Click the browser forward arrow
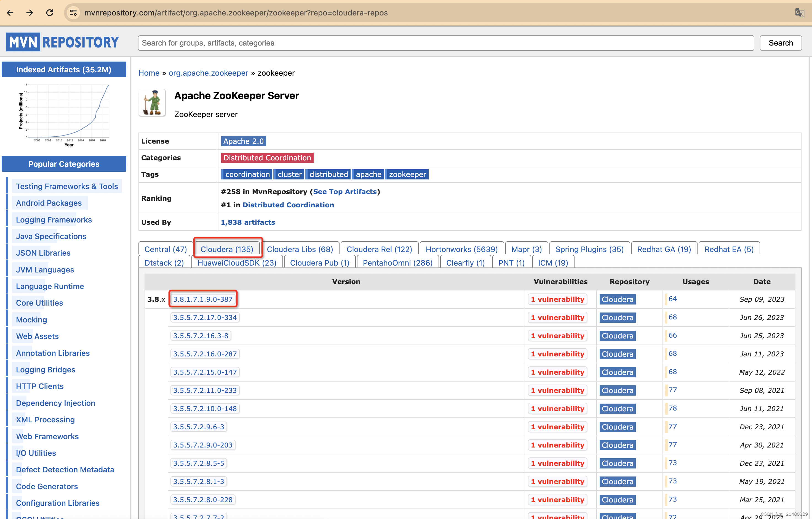This screenshot has width=812, height=519. pyautogui.click(x=30, y=13)
